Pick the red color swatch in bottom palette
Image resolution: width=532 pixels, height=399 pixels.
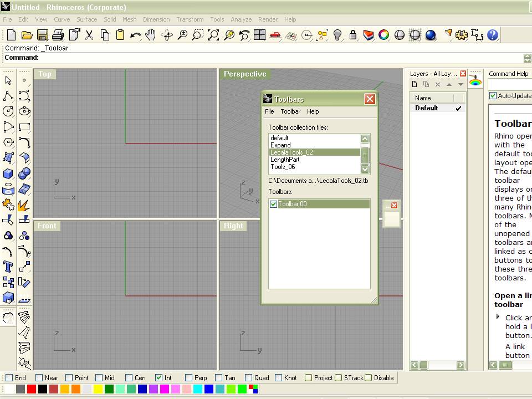click(32, 389)
